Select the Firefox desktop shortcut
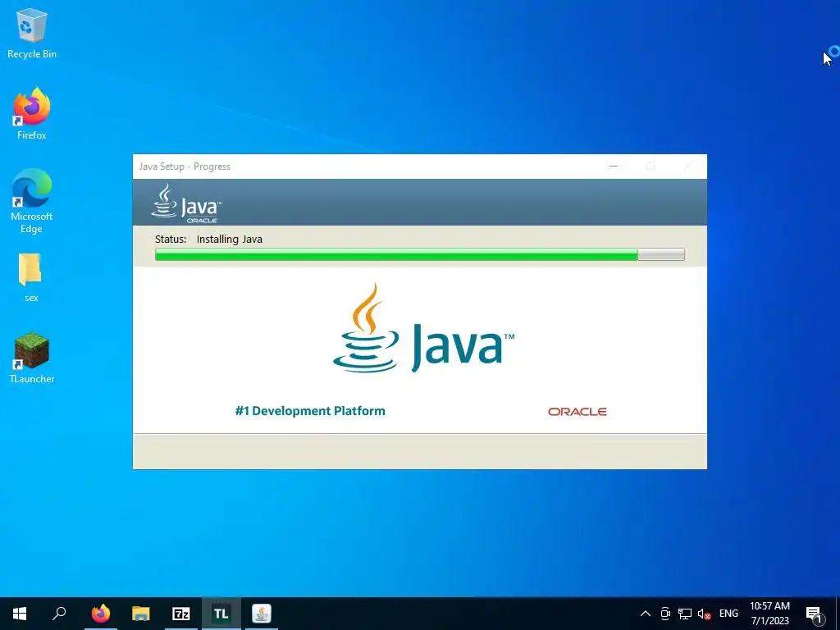 click(32, 113)
